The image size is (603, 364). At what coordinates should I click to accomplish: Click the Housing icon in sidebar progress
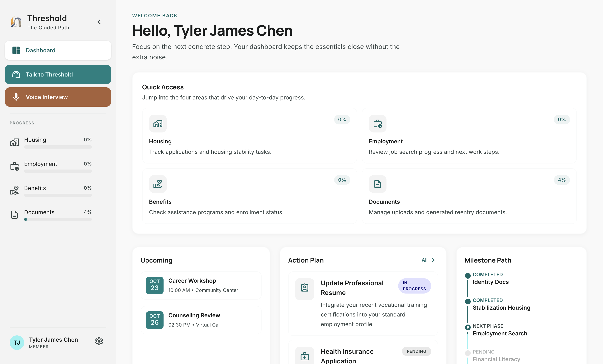point(15,142)
